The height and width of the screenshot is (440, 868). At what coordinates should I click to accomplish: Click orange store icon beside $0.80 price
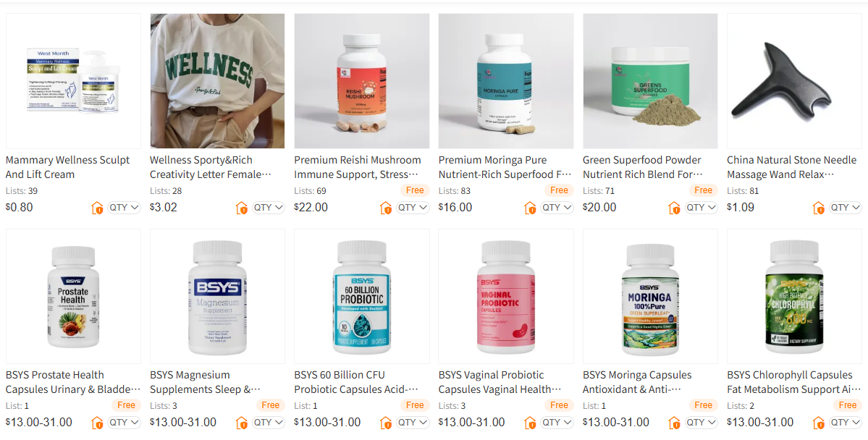97,208
